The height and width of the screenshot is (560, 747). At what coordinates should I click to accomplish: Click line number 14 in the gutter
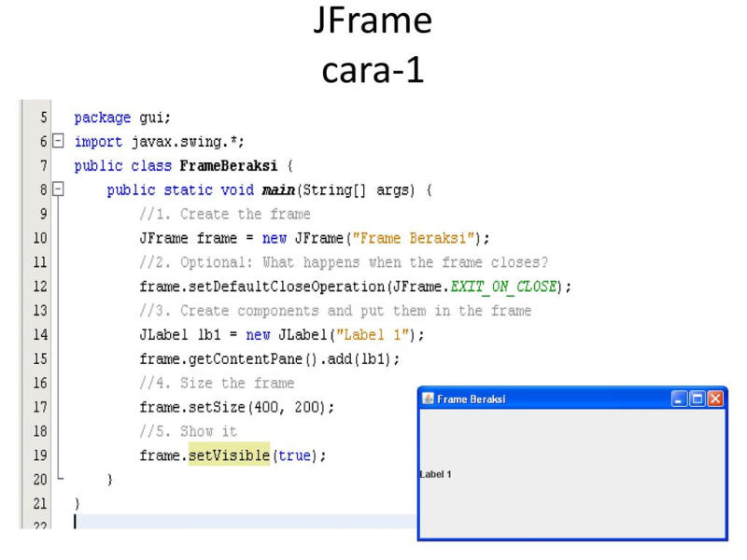pyautogui.click(x=40, y=334)
